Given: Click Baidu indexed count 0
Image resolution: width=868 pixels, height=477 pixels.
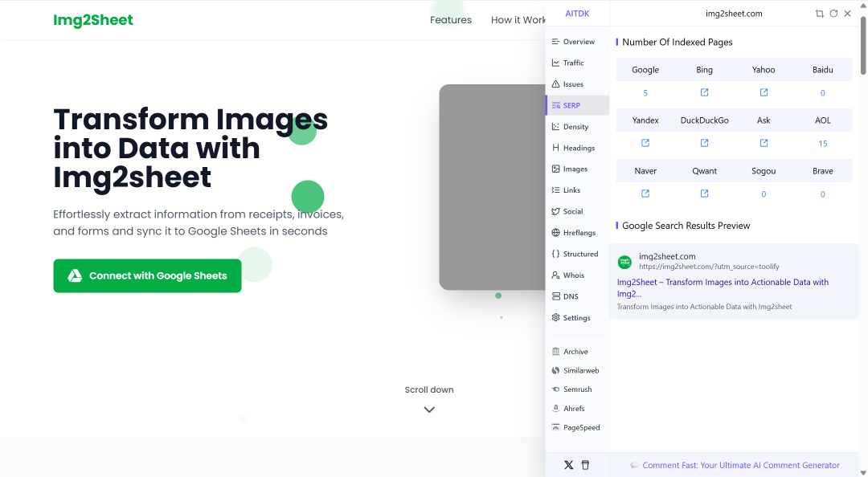Looking at the screenshot, I should [x=823, y=93].
